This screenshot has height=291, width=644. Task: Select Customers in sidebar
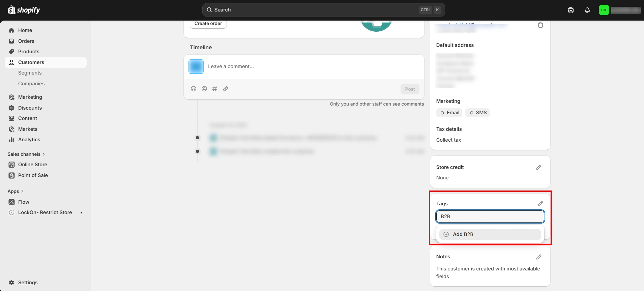point(46,62)
